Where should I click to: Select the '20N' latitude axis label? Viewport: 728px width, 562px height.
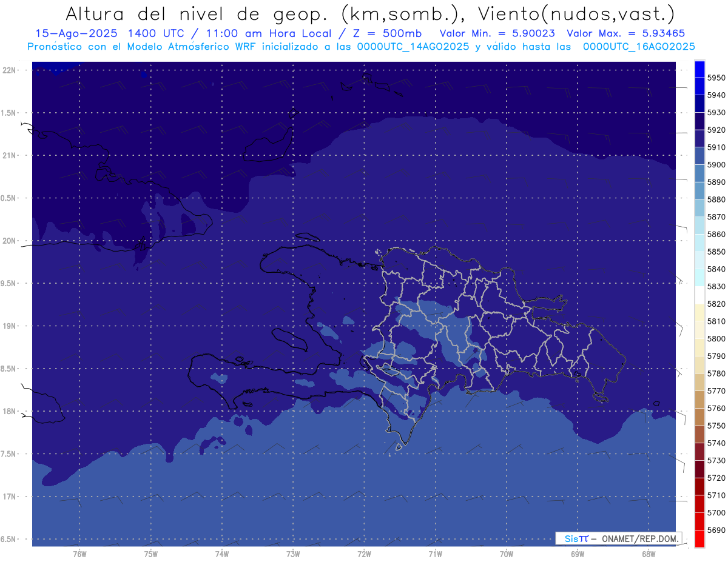pyautogui.click(x=8, y=241)
